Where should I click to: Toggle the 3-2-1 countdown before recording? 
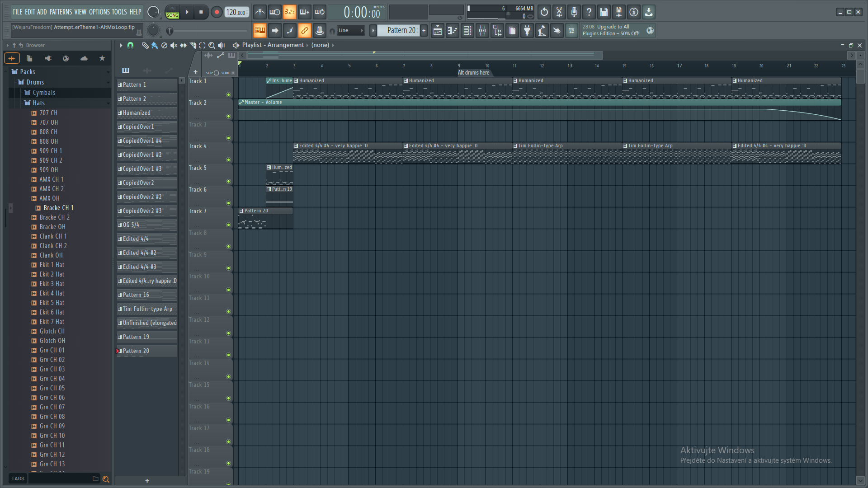click(x=289, y=12)
